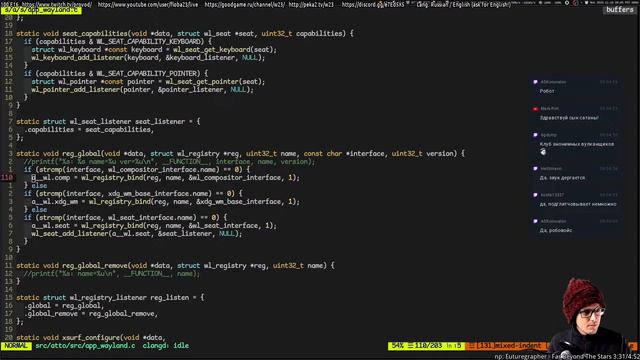This screenshot has width=640, height=360.
Task: Click the src/atto/src/app_wayland.c path in the status line
Action: coord(85,346)
